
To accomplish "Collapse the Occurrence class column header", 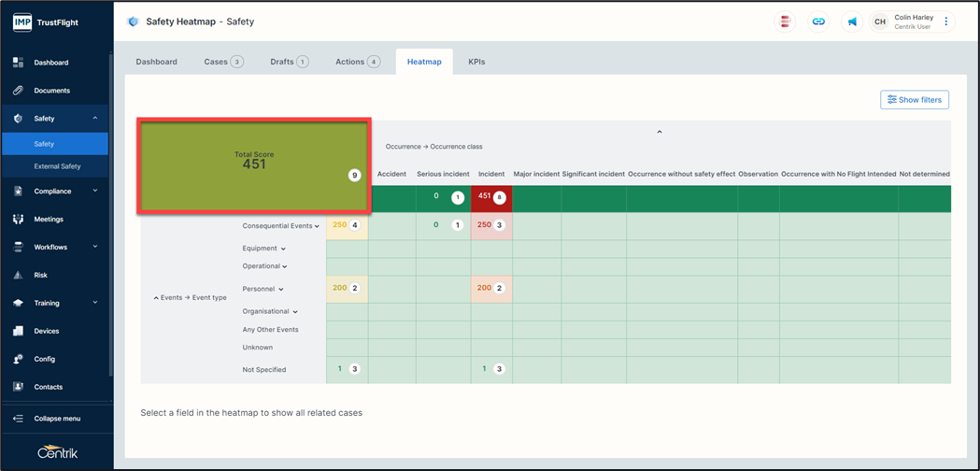I will point(660,133).
